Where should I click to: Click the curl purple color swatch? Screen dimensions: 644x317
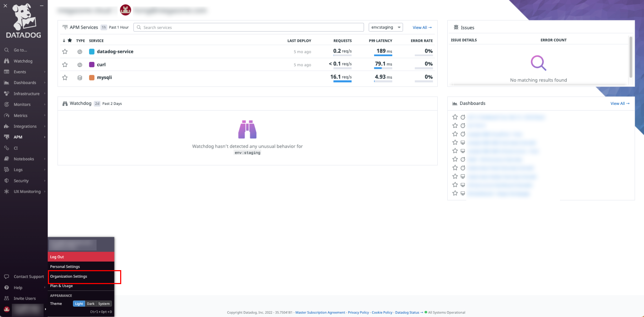(x=92, y=65)
